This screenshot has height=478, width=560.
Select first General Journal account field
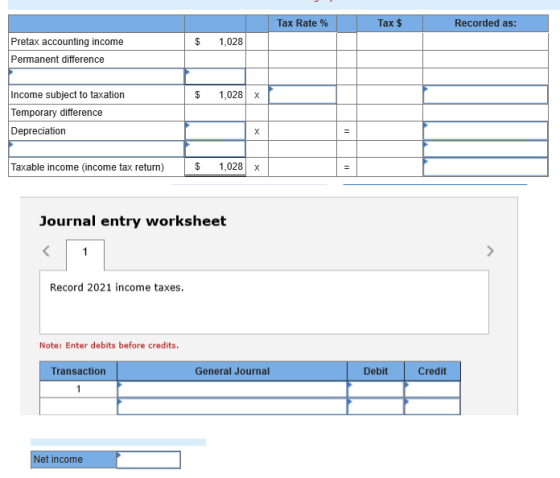click(x=232, y=389)
